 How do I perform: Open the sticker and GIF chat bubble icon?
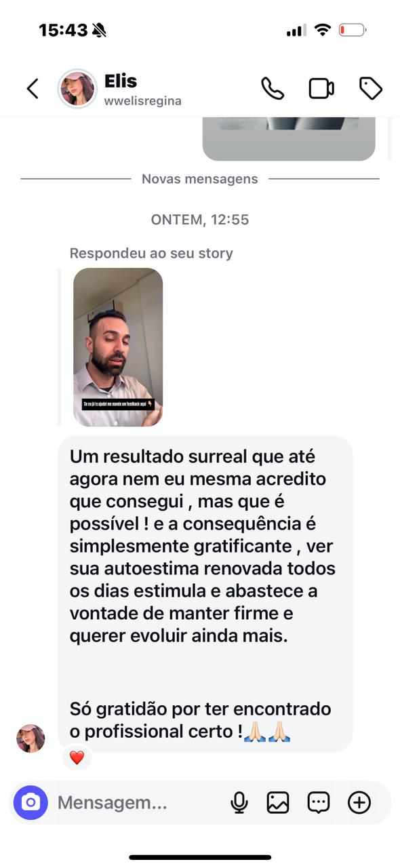point(319,803)
